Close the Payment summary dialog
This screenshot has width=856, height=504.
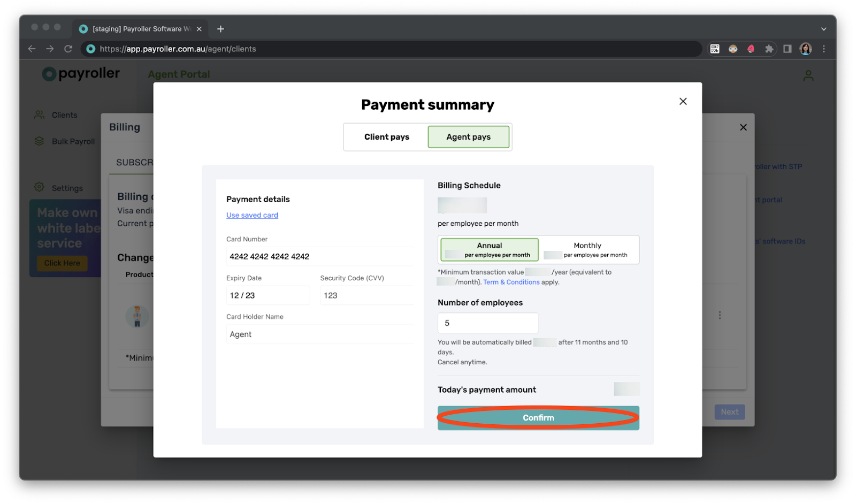(x=683, y=102)
